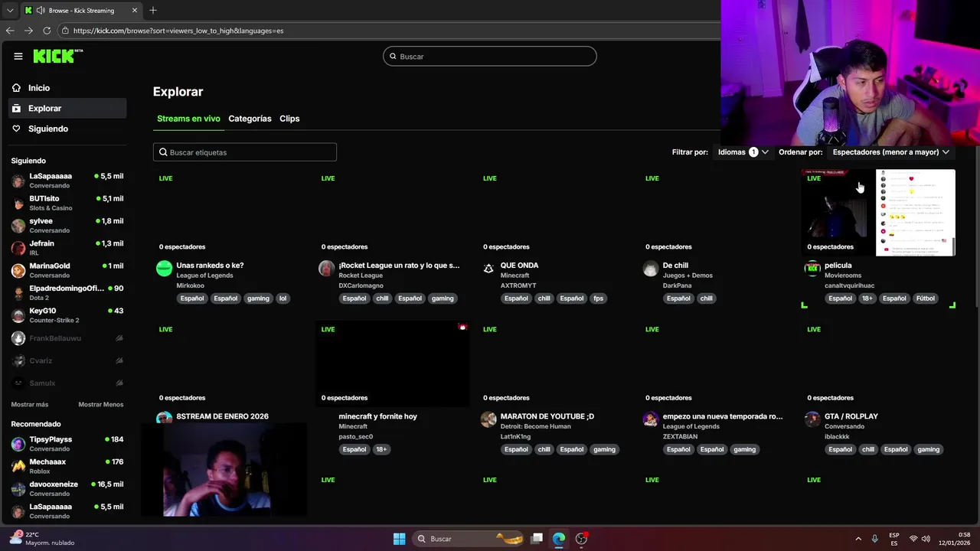Click DarkPana avatar on De chill card
The height and width of the screenshot is (551, 980).
pos(651,268)
